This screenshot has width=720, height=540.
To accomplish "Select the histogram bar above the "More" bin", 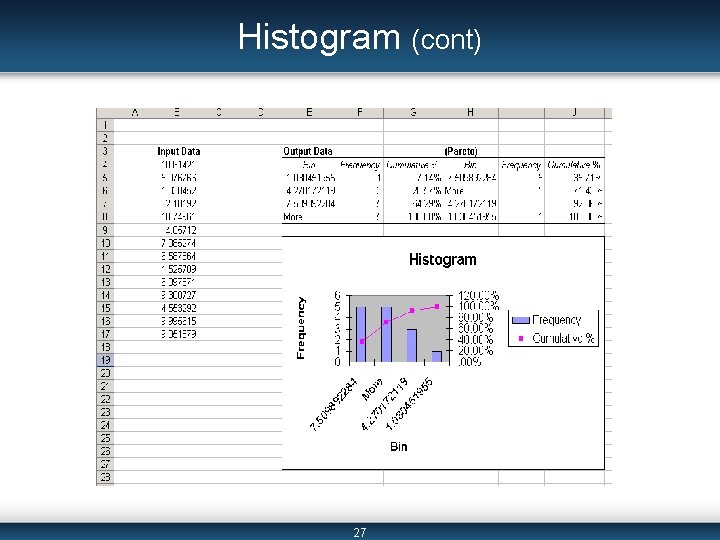I will click(387, 334).
